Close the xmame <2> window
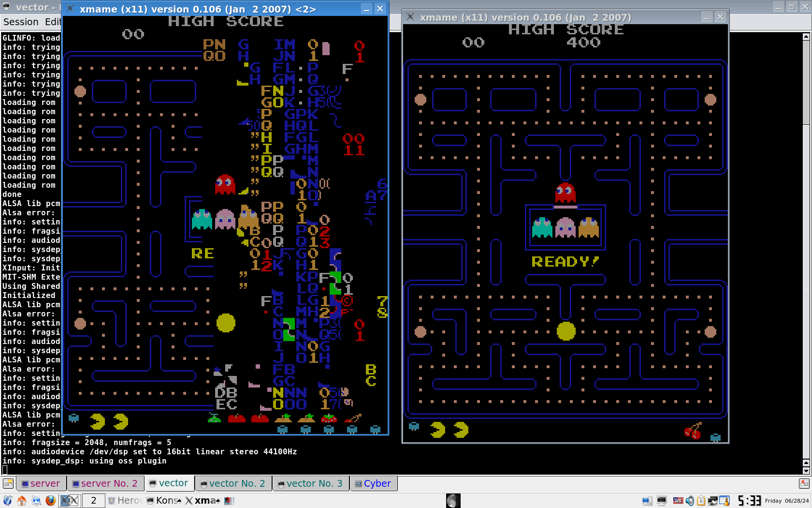 (380, 9)
